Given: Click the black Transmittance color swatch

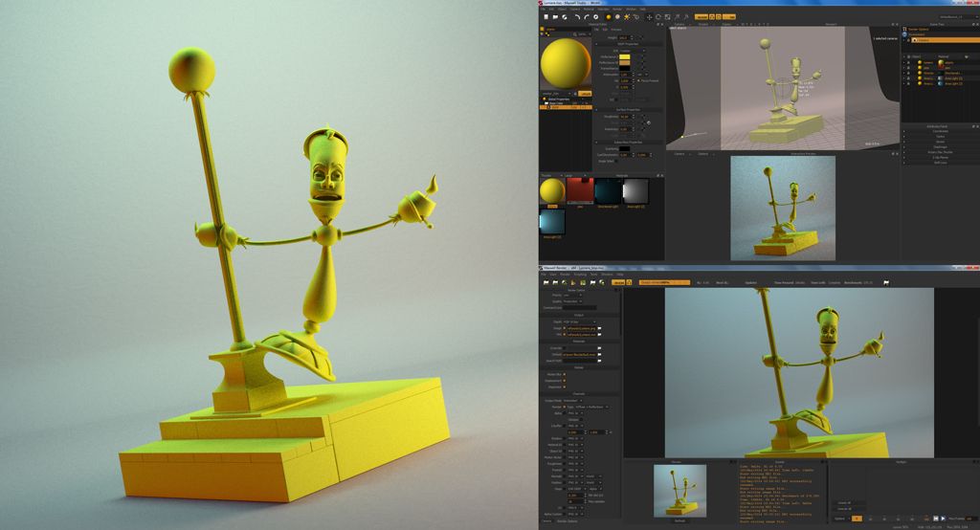Looking at the screenshot, I should pos(624,69).
